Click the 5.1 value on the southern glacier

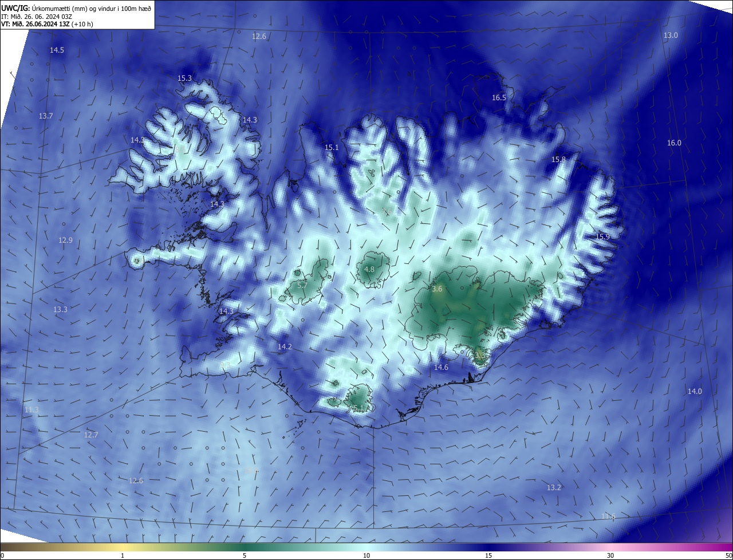[358, 408]
